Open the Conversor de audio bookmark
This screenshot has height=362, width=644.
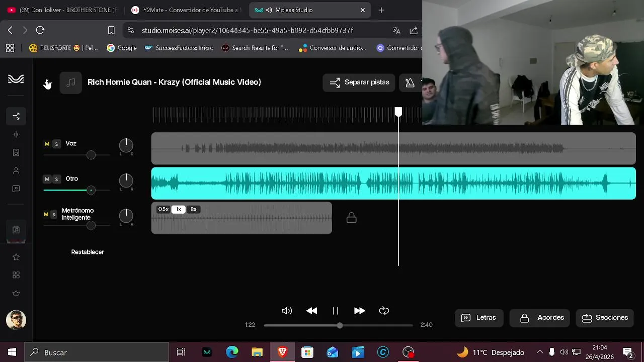[x=333, y=48]
